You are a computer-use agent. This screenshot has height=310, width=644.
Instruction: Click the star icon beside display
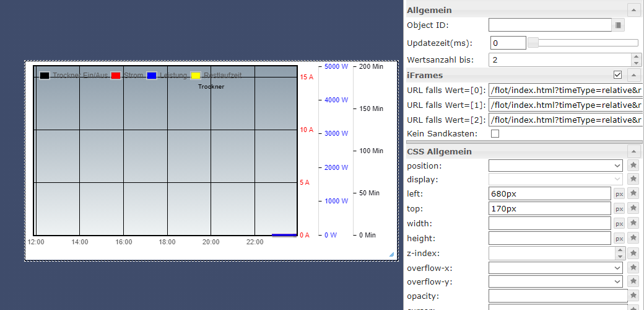click(x=633, y=179)
